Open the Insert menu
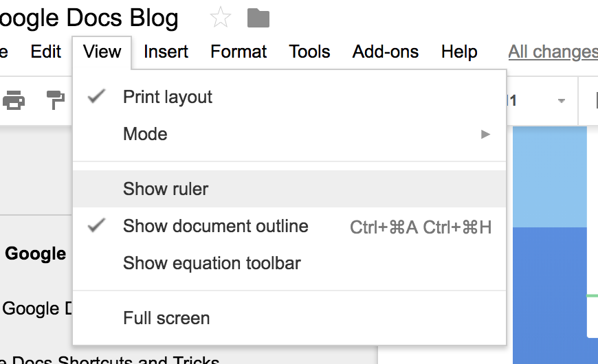The image size is (598, 364). coord(166,52)
